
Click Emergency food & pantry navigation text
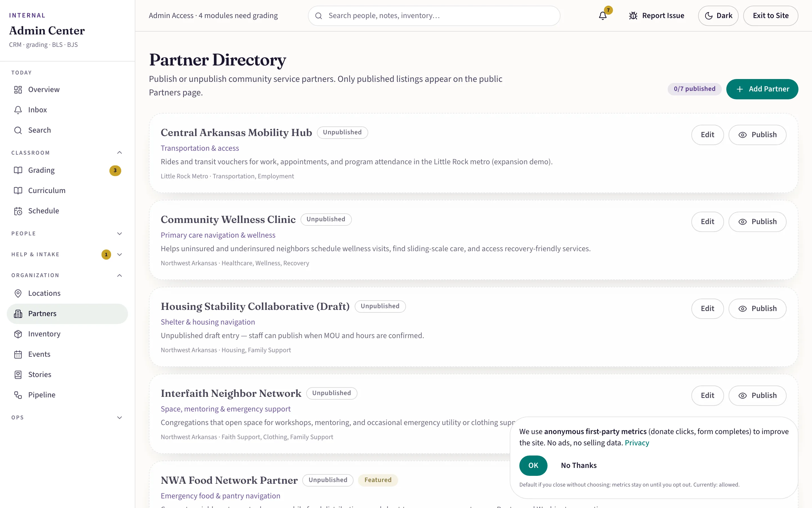click(x=220, y=496)
